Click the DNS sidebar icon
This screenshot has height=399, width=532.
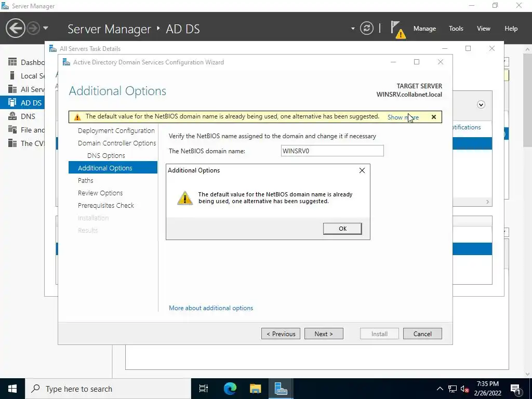(12, 116)
